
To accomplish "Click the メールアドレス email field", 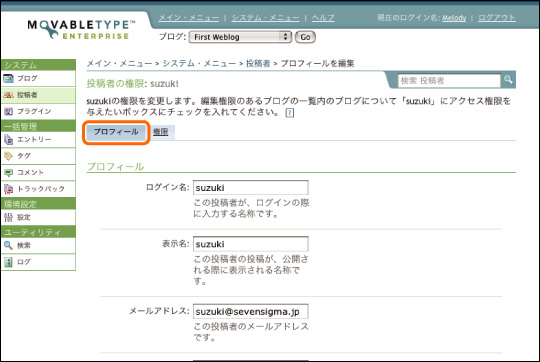I will click(250, 312).
